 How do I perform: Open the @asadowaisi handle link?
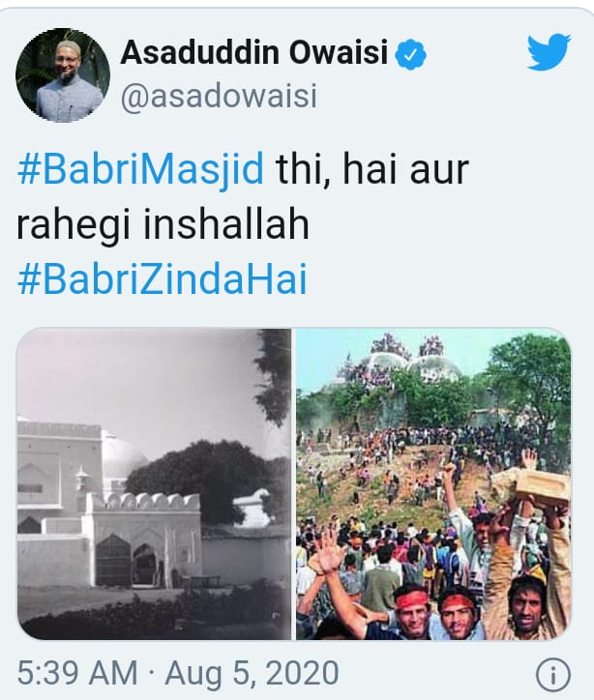219,96
